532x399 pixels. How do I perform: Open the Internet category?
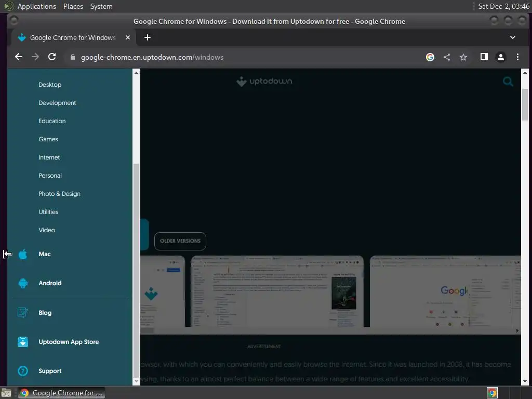click(49, 157)
